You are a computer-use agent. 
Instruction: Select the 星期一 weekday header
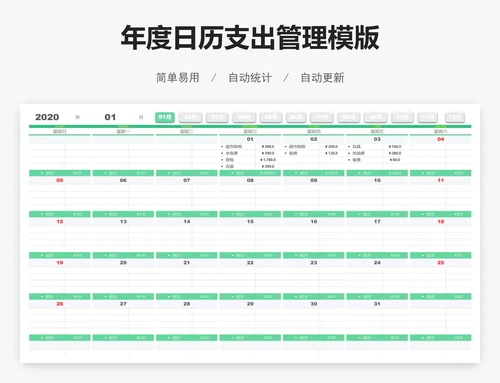click(123, 132)
